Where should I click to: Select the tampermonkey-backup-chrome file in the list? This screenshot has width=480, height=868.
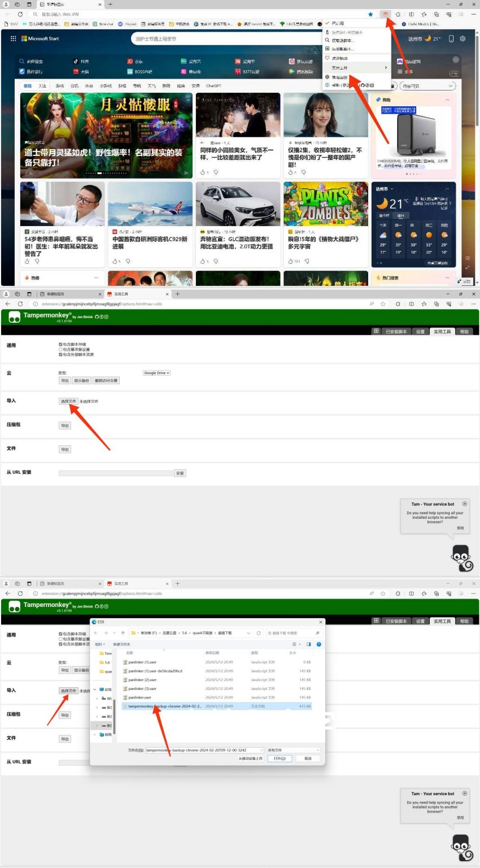(164, 706)
